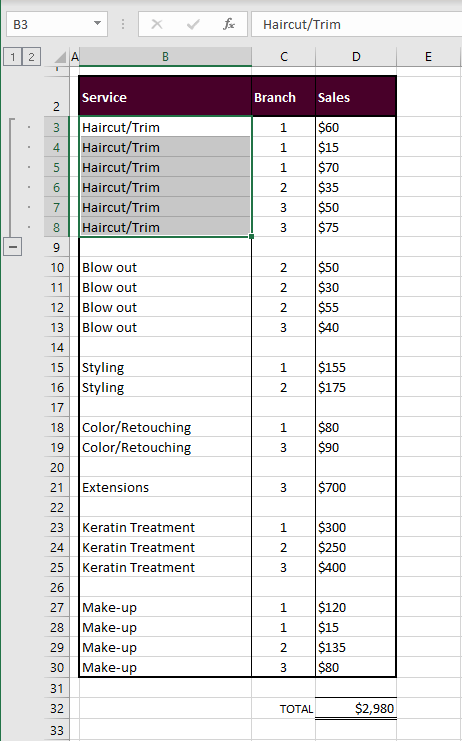Click the Make-up cell in row 27
The image size is (462, 741).
tap(165, 607)
